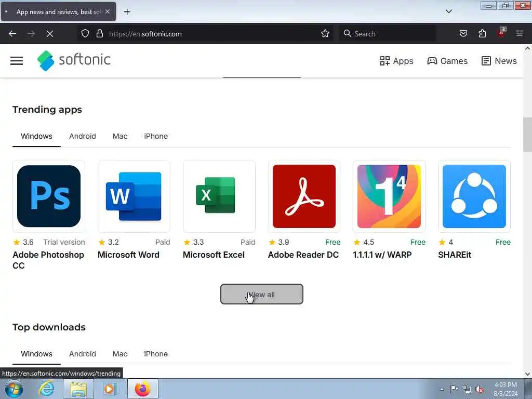Click the 4.5 rating of 1.1.1.1 WARP
The height and width of the screenshot is (399, 532).
tap(364, 242)
